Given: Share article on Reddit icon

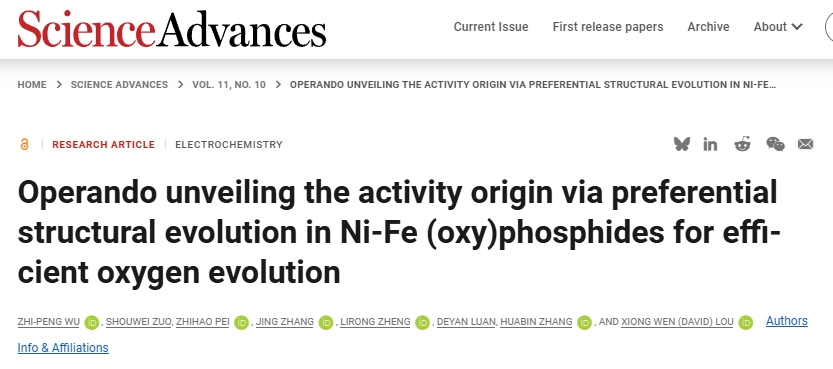Looking at the screenshot, I should pyautogui.click(x=742, y=144).
